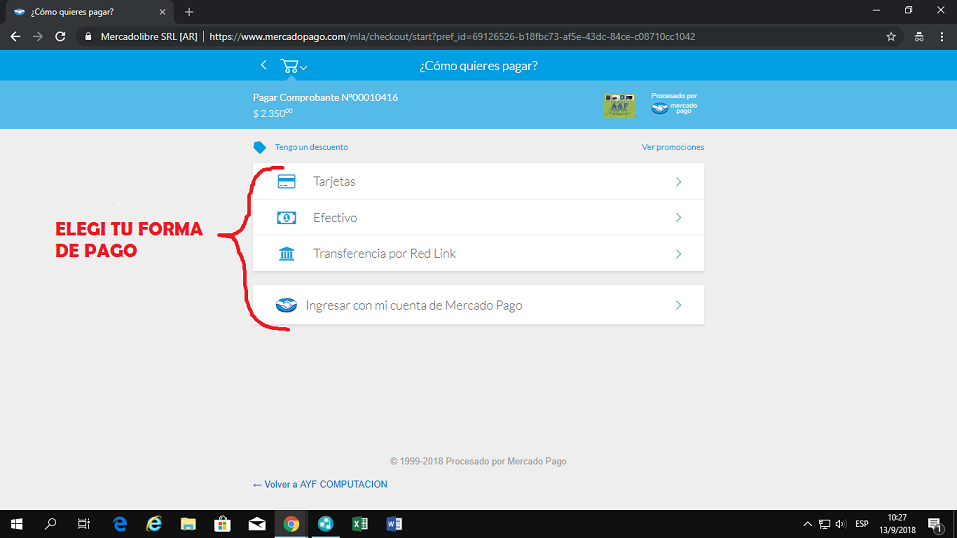Open Ver promociones link

[673, 147]
